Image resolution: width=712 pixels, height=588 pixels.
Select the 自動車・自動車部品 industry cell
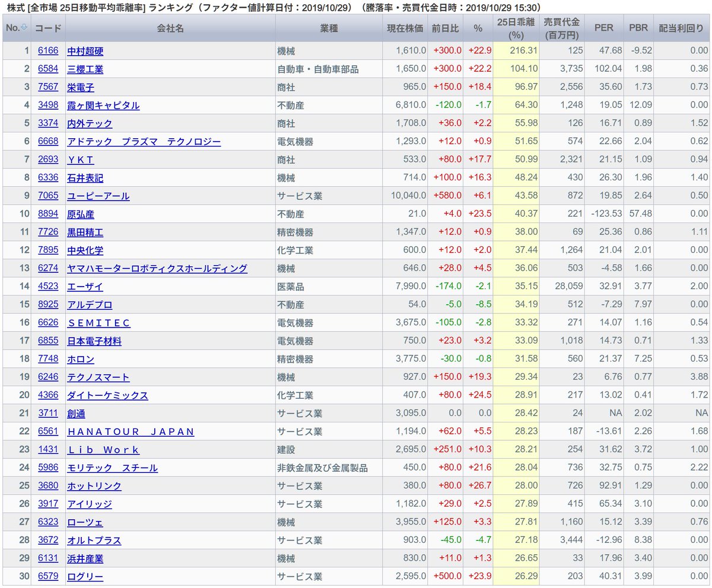tap(328, 69)
